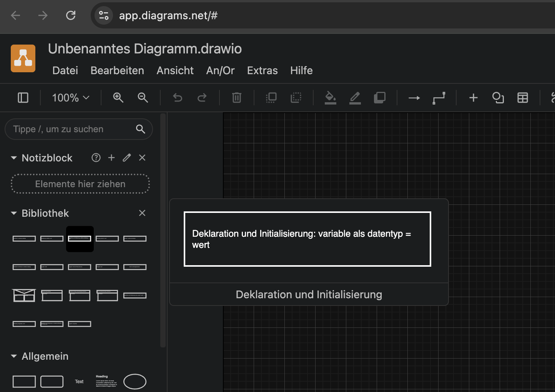Collapse the Allgemein shapes section
Screen dimensions: 555x392
(14, 356)
